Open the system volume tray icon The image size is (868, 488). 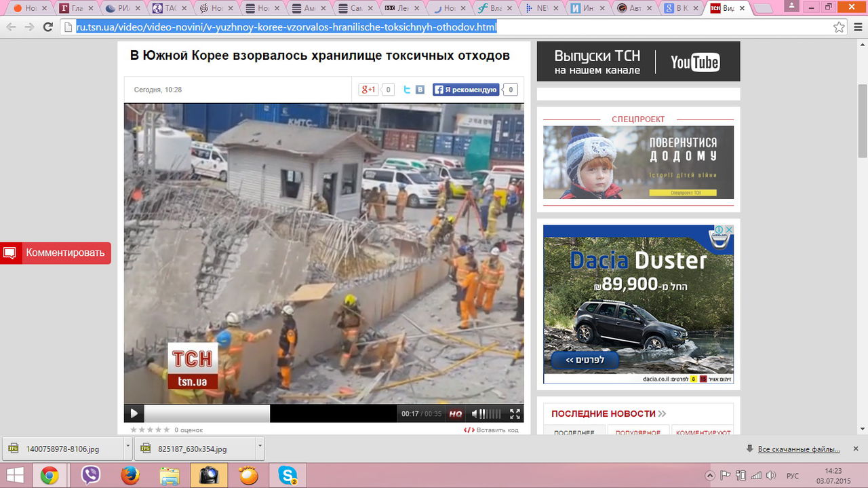pyautogui.click(x=772, y=475)
